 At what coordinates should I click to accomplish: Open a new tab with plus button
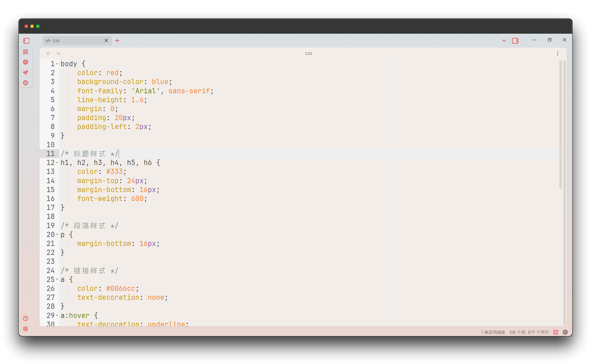[x=117, y=41]
